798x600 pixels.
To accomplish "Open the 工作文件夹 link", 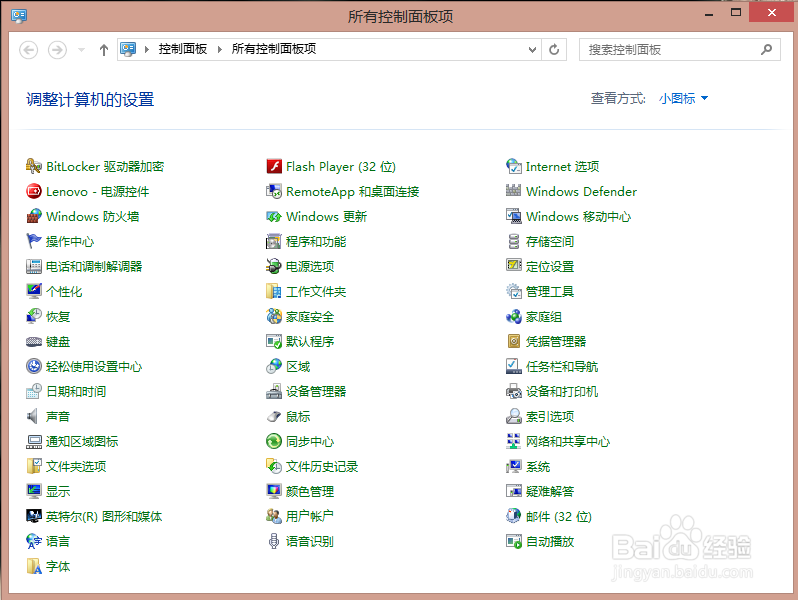I will pos(316,292).
